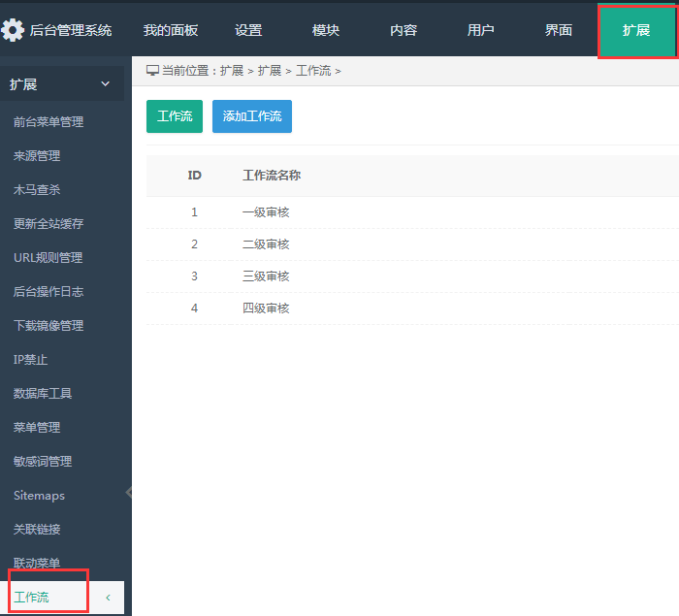
Task: Click the ID column header
Action: (194, 176)
